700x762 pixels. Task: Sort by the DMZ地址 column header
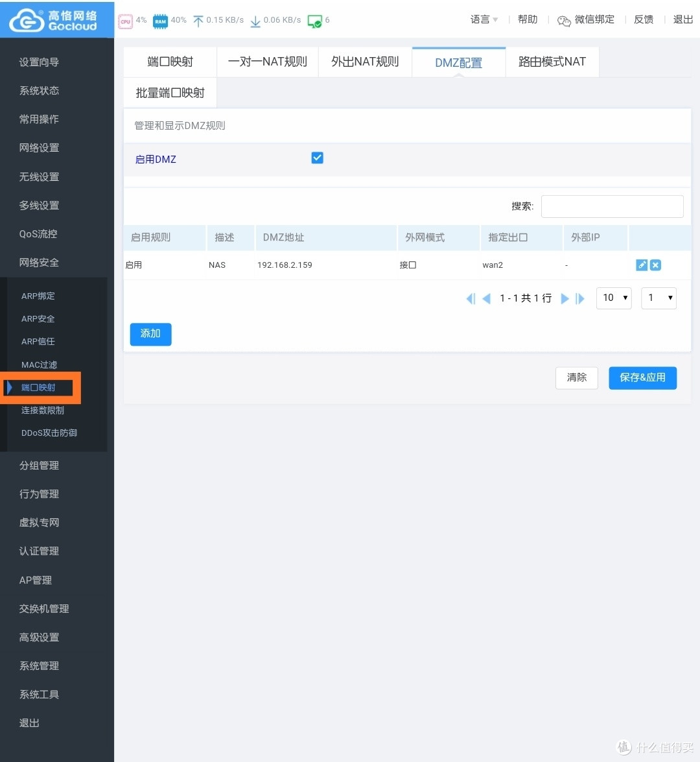coord(326,237)
